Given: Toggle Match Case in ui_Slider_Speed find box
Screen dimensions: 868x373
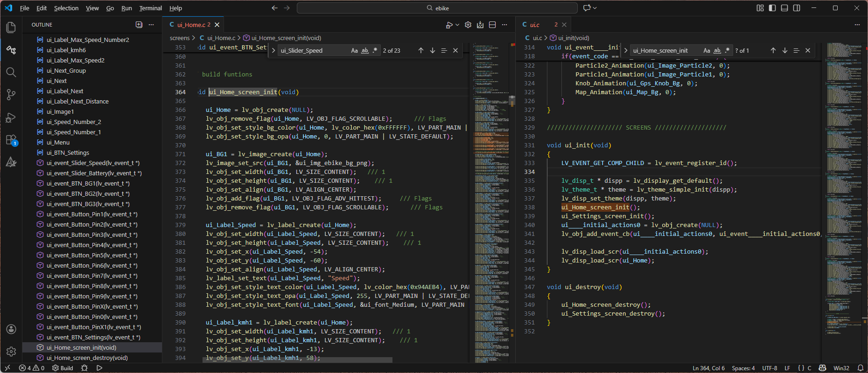Looking at the screenshot, I should coord(354,50).
